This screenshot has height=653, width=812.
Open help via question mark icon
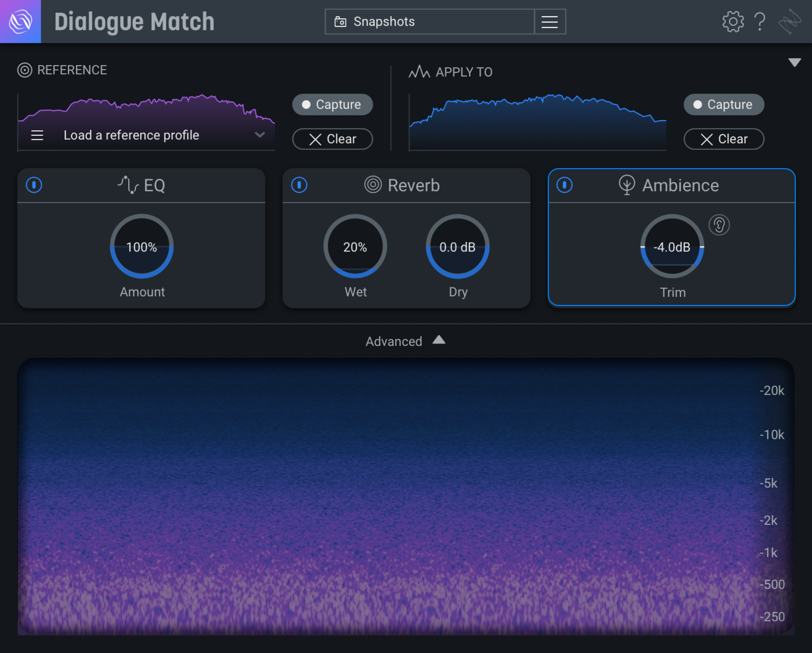(760, 22)
